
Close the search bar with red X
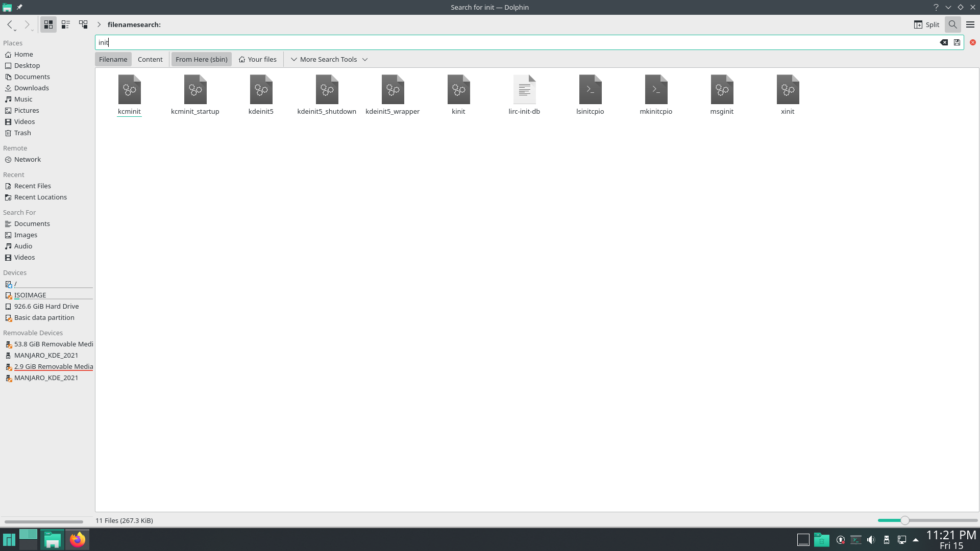(973, 42)
